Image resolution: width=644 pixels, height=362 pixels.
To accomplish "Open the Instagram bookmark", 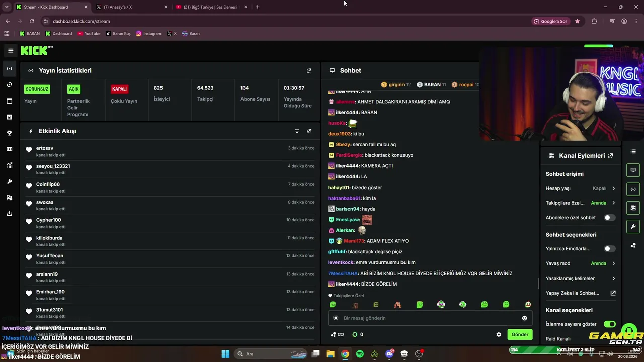I will click(149, 34).
